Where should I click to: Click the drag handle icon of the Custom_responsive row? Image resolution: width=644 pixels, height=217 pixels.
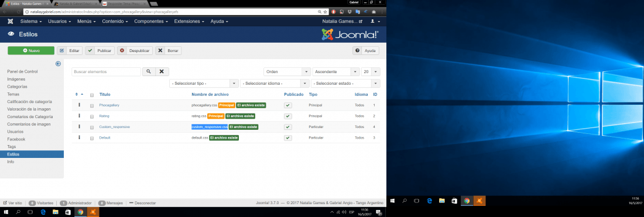click(x=79, y=127)
